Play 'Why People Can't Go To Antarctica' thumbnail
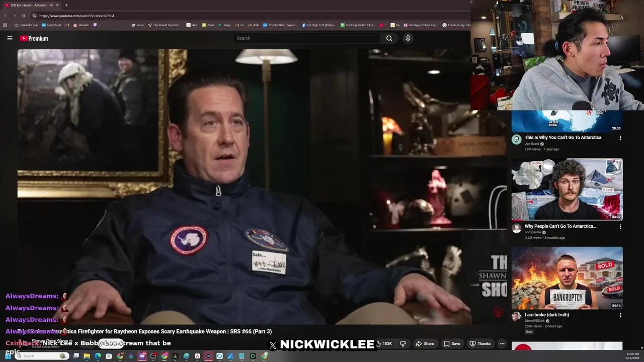Image resolution: width=644 pixels, height=362 pixels. pos(567,190)
